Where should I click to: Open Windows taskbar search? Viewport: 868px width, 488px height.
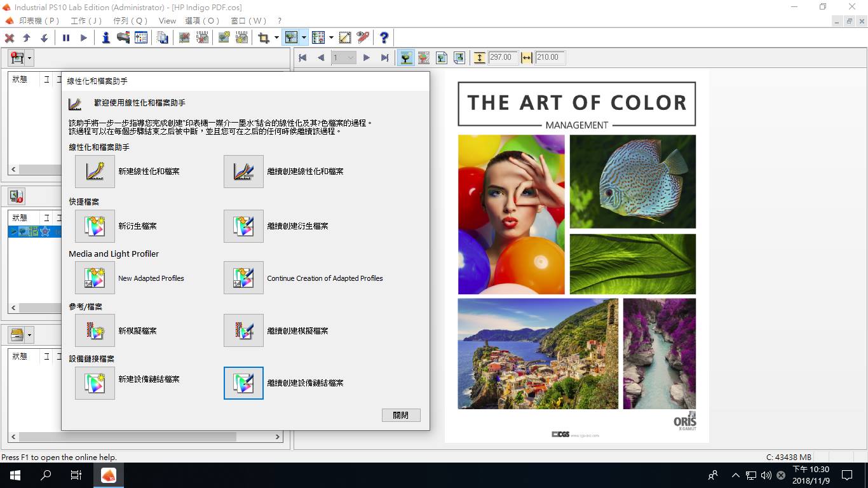(46, 475)
